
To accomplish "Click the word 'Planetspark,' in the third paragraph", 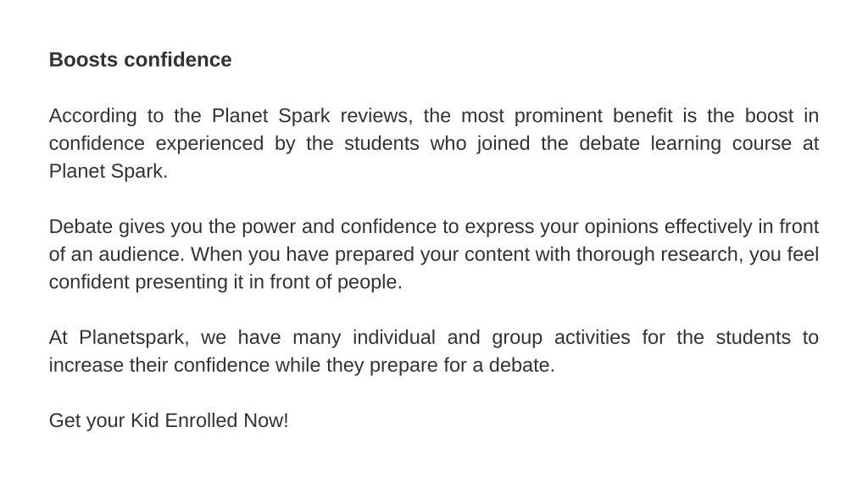I will 134,337.
